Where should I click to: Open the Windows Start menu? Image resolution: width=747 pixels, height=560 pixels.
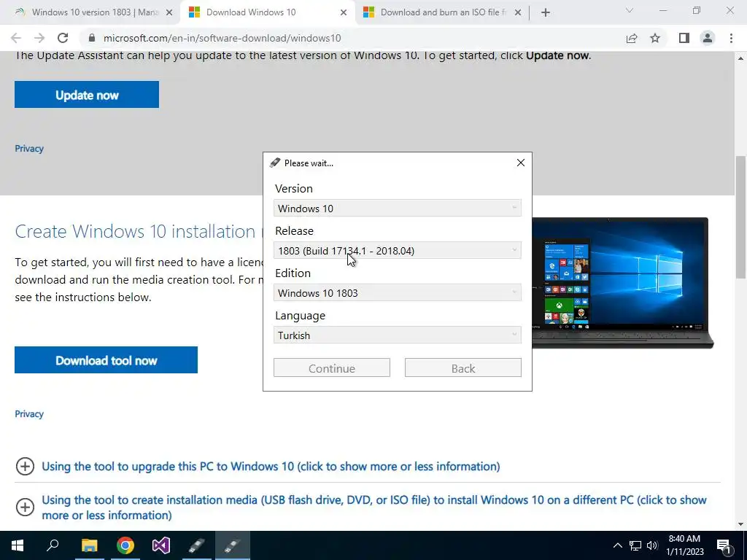click(18, 545)
